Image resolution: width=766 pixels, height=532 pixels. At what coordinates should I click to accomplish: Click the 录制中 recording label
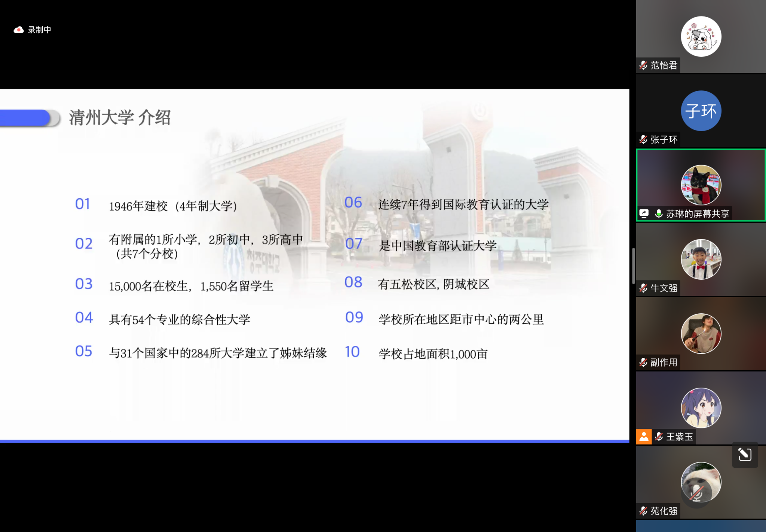39,30
